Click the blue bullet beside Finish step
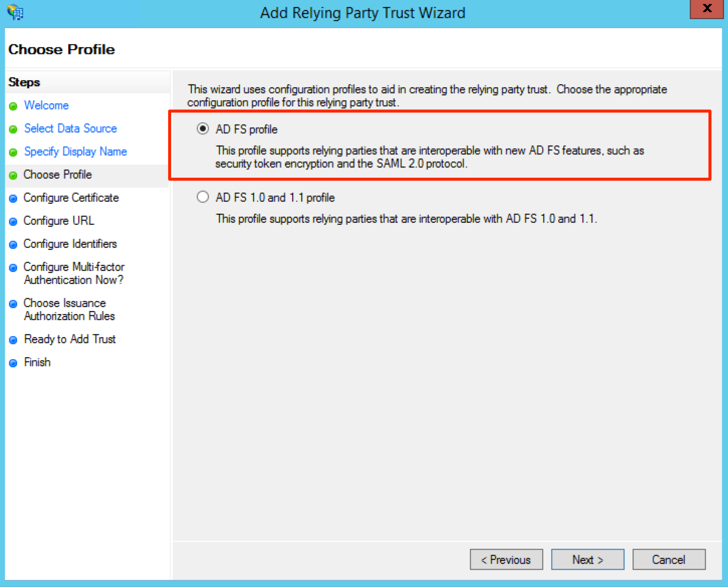 14,363
